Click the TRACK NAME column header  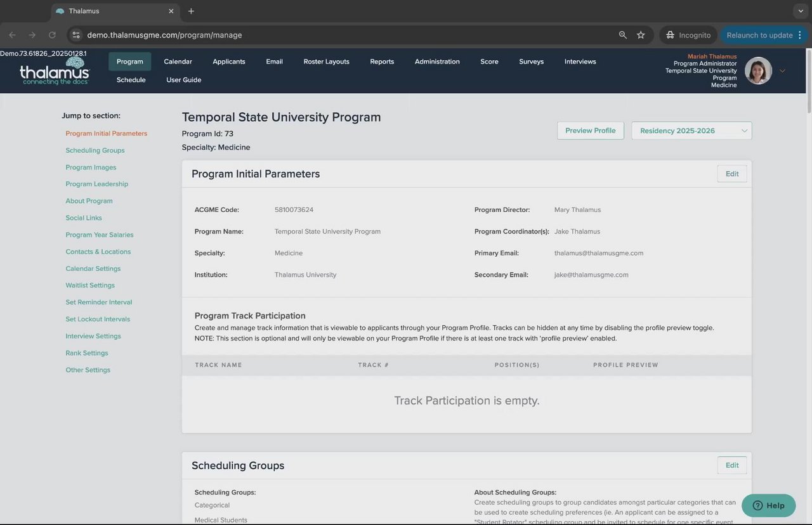click(x=218, y=365)
